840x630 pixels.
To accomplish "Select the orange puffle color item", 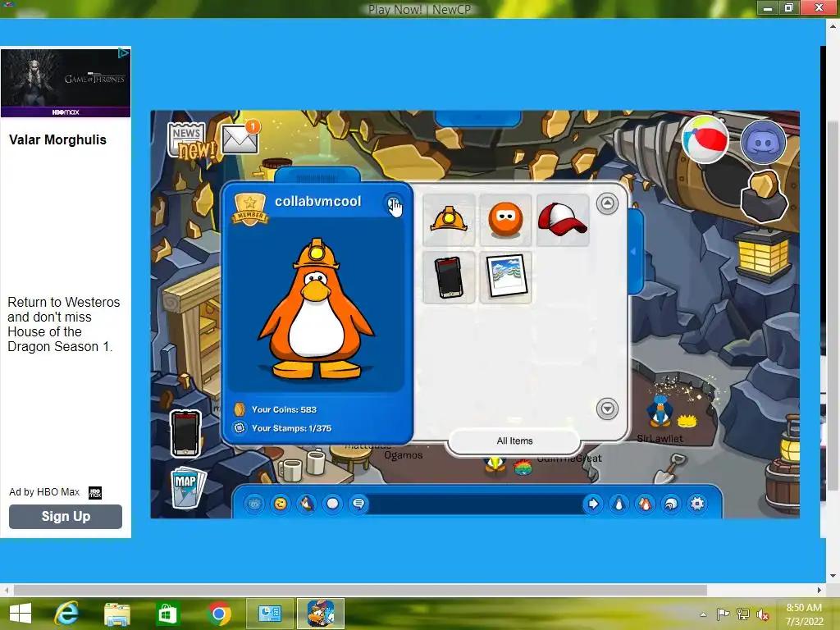I will (505, 220).
